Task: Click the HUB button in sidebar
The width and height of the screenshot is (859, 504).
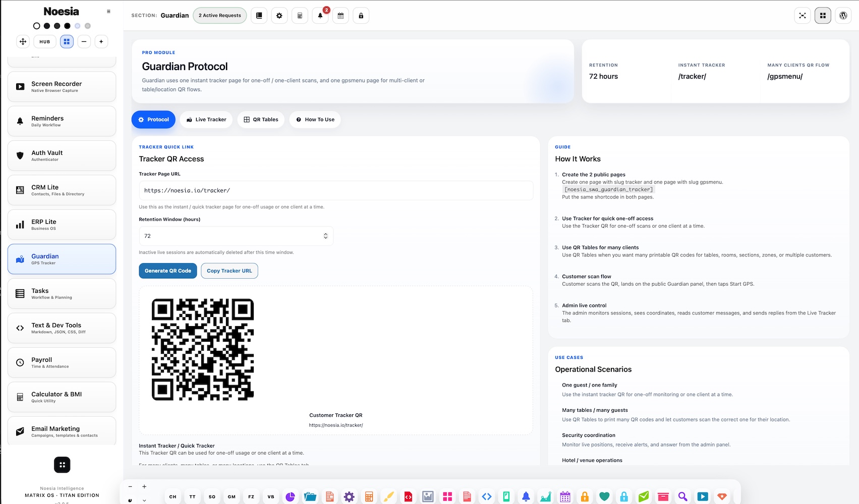Action: [x=45, y=41]
